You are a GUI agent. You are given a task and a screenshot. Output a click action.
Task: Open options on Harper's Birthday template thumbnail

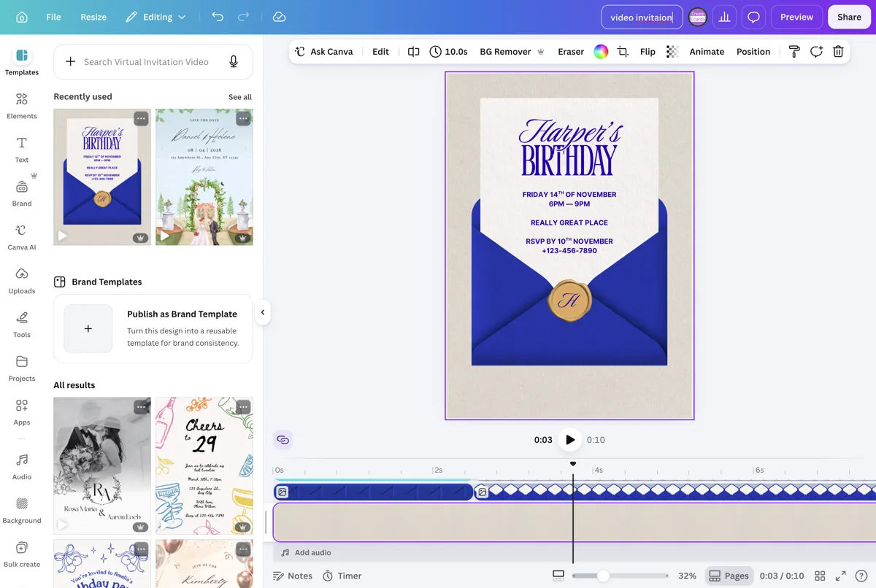[141, 118]
